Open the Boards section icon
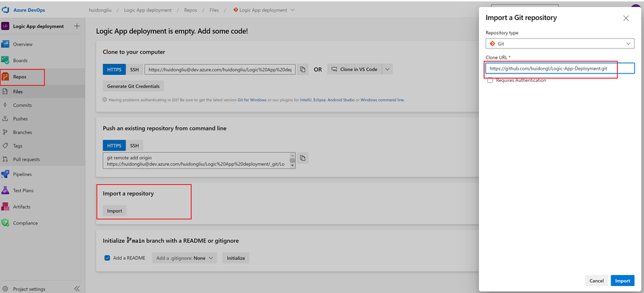 [x=5, y=61]
